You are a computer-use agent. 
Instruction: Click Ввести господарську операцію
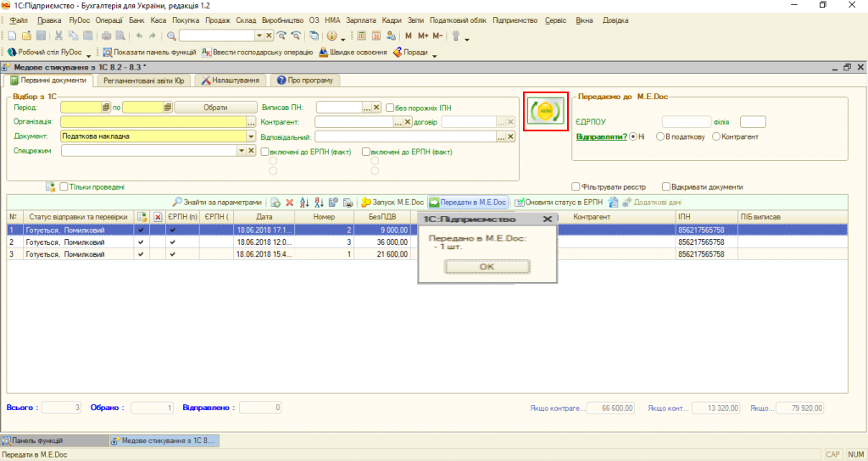click(258, 52)
